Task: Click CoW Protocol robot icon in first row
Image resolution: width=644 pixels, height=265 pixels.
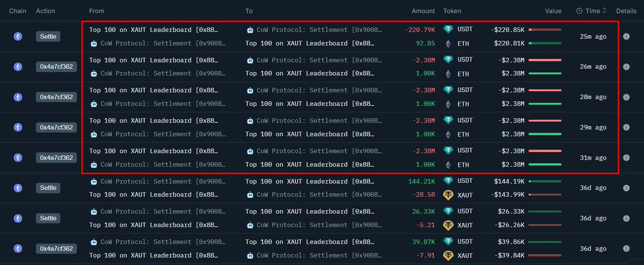Action: tap(250, 30)
